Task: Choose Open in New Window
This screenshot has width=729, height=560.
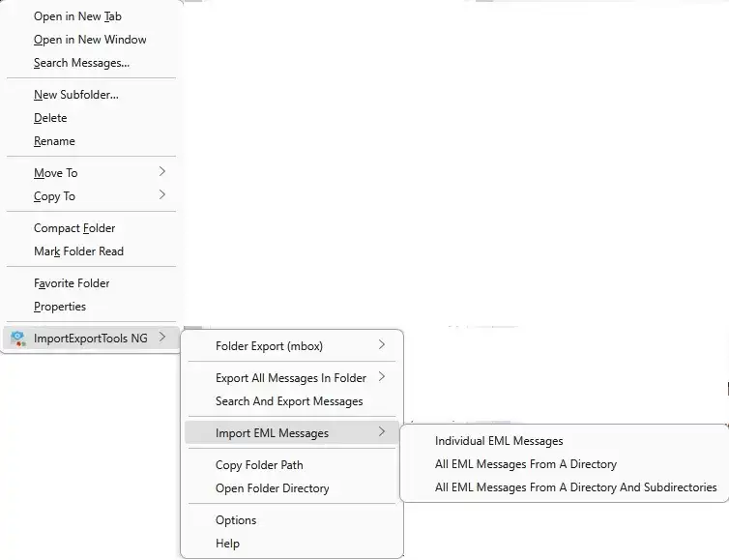Action: [91, 40]
